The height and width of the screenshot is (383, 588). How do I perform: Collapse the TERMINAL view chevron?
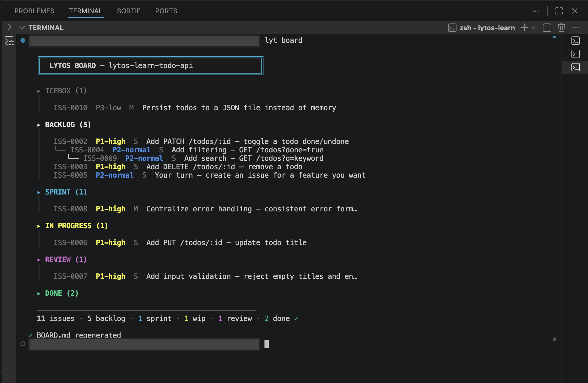(22, 27)
